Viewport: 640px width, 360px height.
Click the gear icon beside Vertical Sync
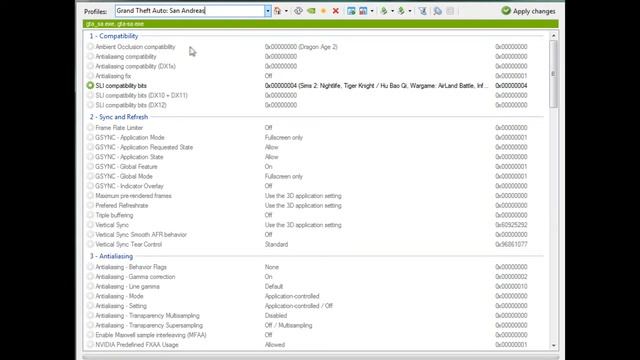(90, 225)
